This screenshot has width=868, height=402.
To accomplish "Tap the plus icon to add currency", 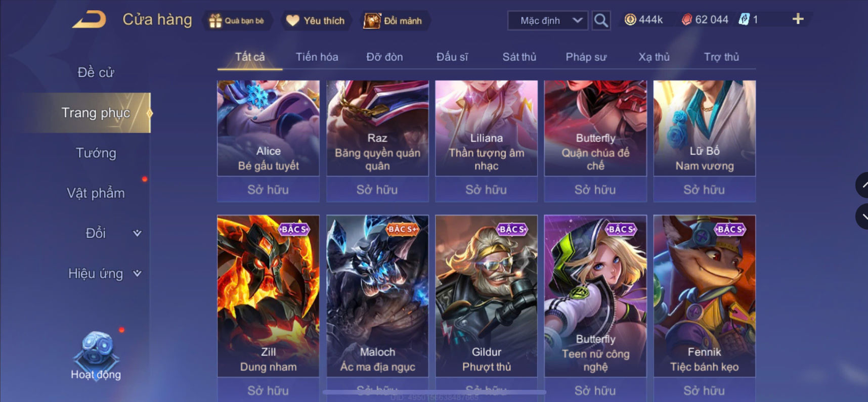I will coord(798,19).
